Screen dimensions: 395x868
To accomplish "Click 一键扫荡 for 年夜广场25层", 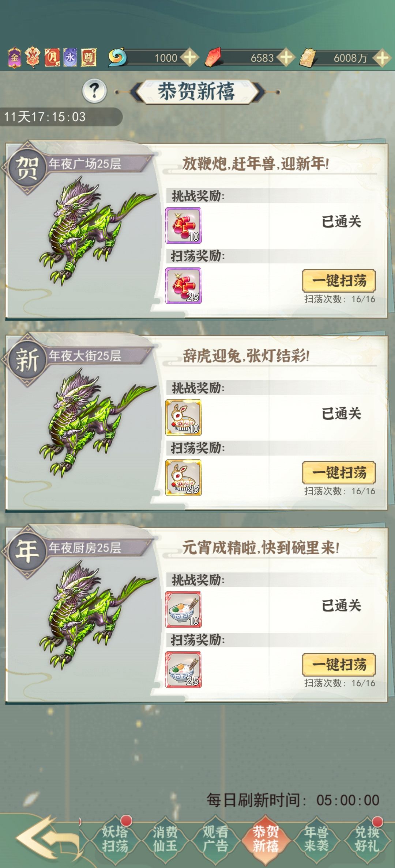I will click(339, 281).
